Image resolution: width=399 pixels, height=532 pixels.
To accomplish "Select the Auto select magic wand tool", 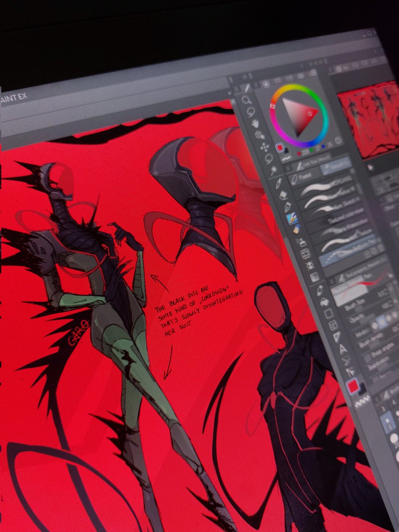I will 274,170.
